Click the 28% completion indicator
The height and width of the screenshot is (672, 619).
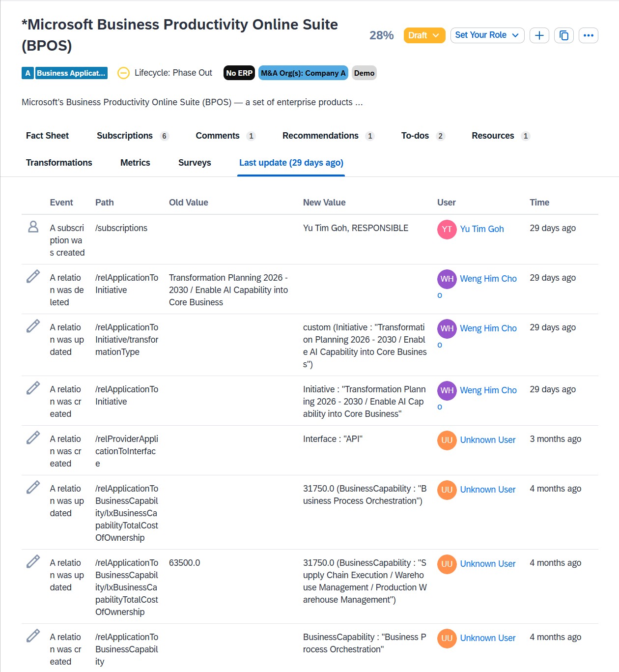click(x=382, y=35)
